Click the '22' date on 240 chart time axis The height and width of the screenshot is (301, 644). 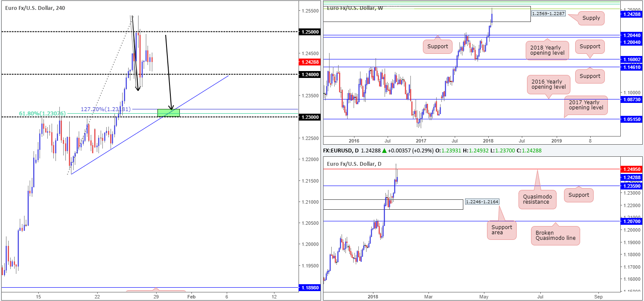97,296
